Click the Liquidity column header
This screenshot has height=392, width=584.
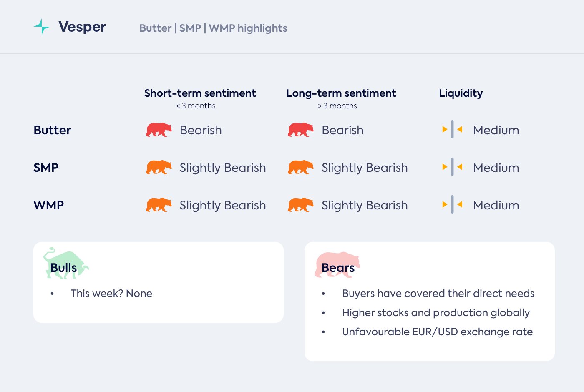pos(461,93)
